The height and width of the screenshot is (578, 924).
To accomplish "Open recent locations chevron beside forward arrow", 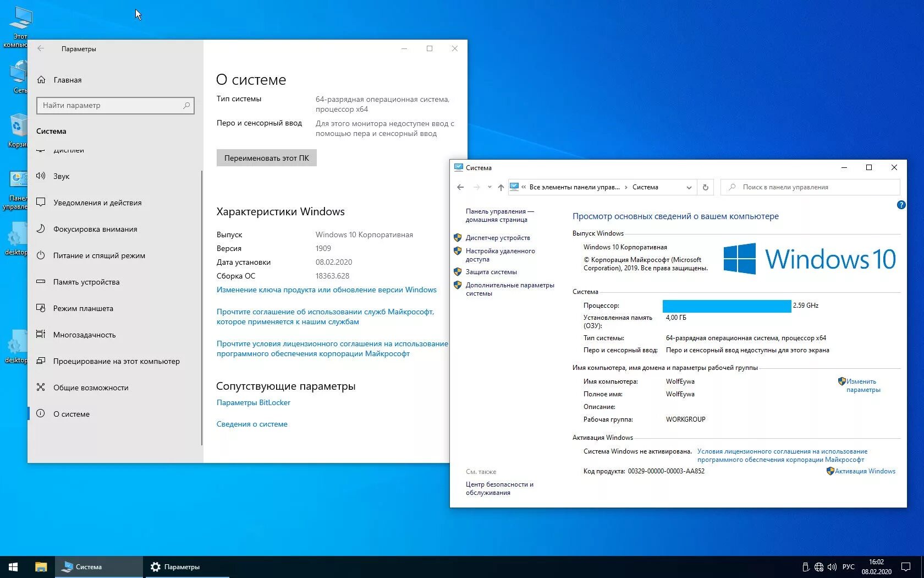I will pyautogui.click(x=490, y=187).
